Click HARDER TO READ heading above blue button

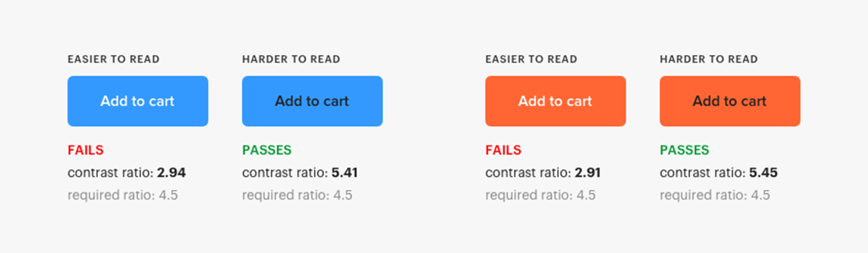tap(291, 59)
